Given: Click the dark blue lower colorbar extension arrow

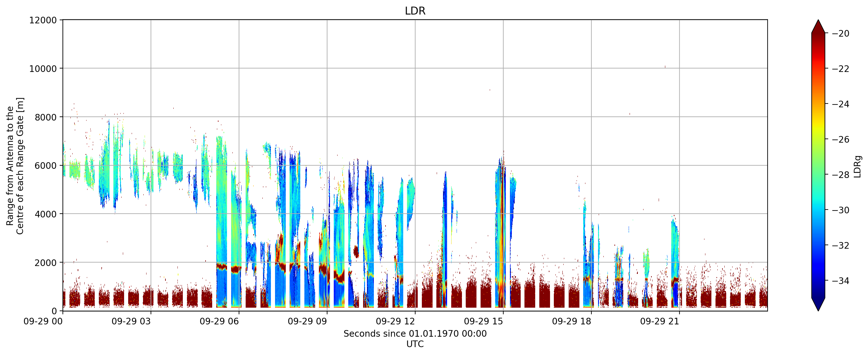Looking at the screenshot, I should tap(818, 304).
